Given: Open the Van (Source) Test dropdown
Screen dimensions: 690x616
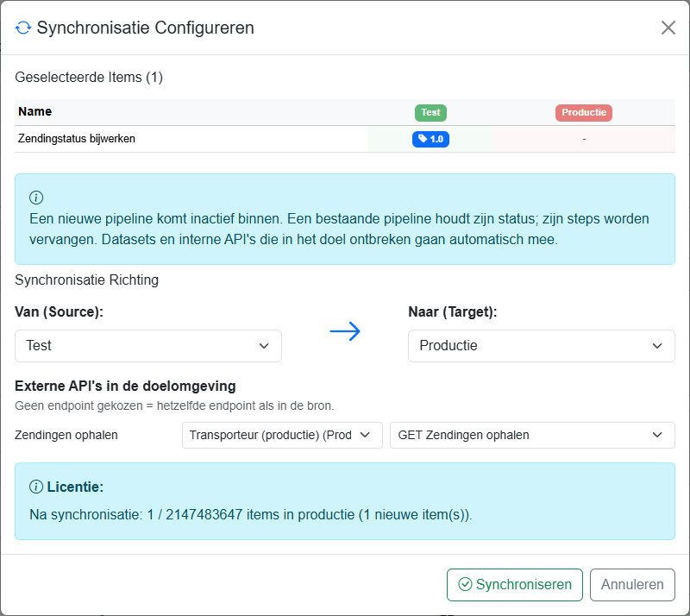Looking at the screenshot, I should (148, 346).
